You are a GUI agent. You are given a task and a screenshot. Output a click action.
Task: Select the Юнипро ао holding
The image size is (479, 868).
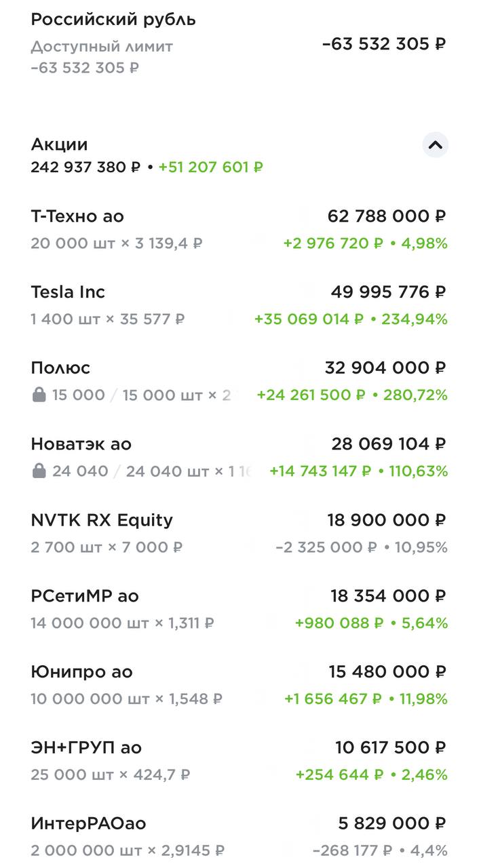[x=81, y=672]
